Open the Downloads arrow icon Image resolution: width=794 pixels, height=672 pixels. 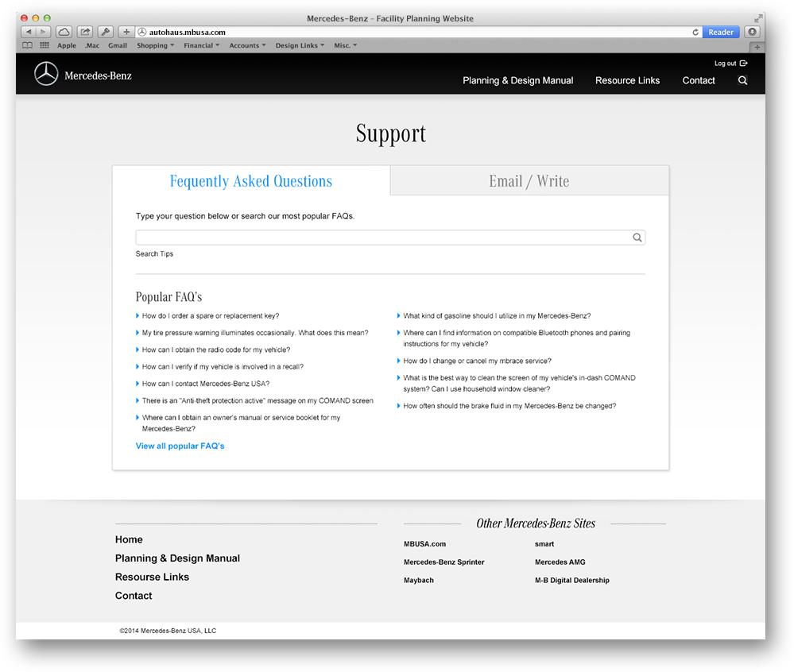[753, 32]
